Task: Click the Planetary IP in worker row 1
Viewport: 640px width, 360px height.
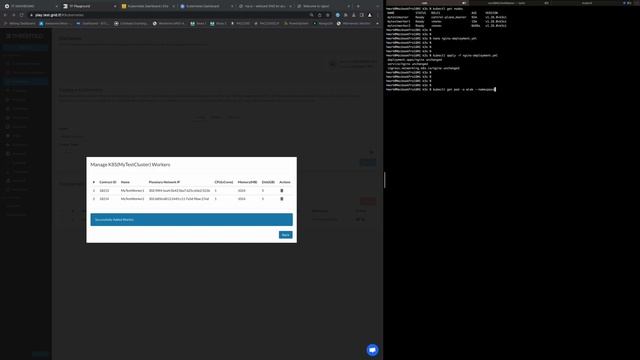Action: click(179, 191)
